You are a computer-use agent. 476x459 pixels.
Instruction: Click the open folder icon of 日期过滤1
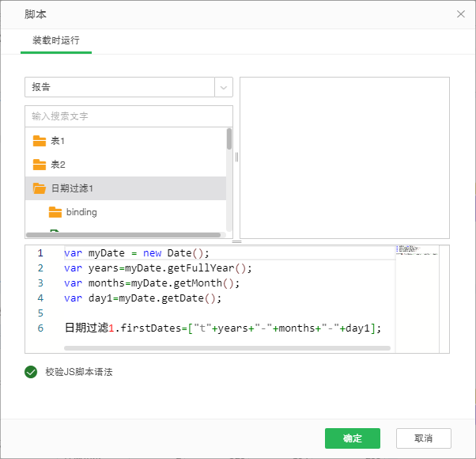click(40, 188)
